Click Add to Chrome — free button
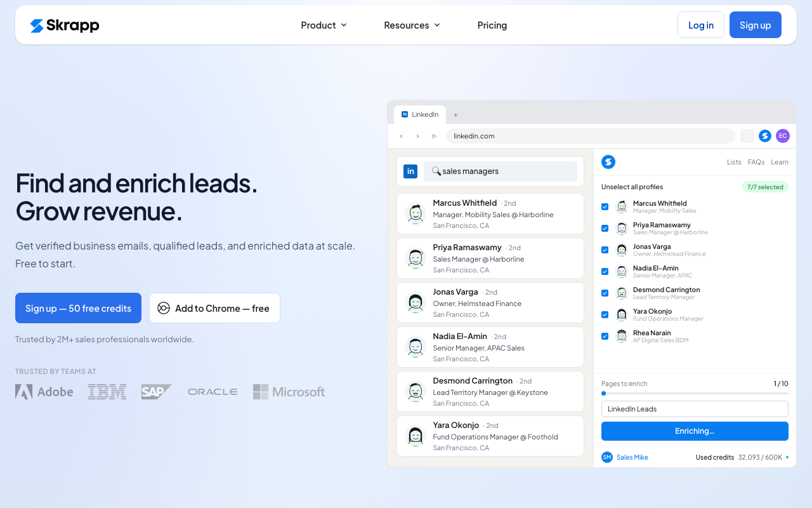The width and height of the screenshot is (812, 508). (214, 308)
